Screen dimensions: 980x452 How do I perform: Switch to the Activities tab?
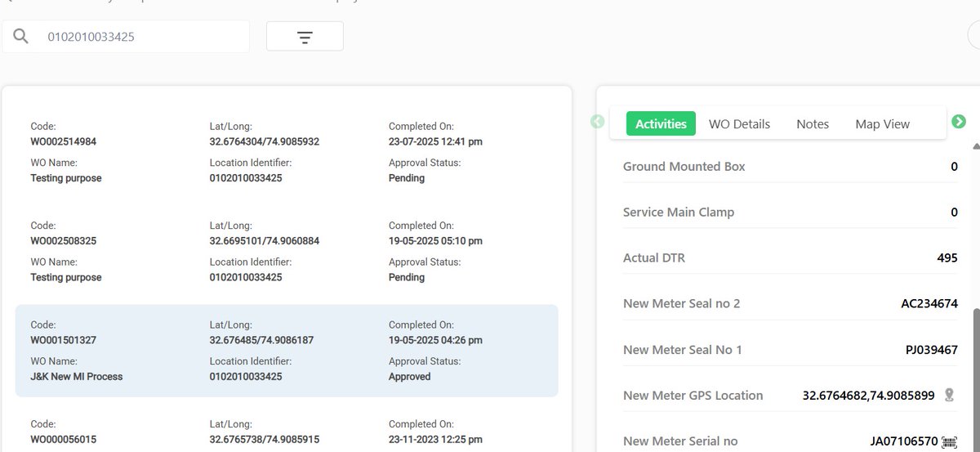(x=661, y=123)
